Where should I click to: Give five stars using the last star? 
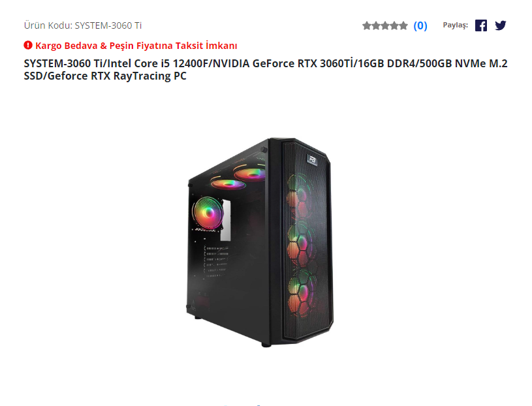click(x=403, y=25)
